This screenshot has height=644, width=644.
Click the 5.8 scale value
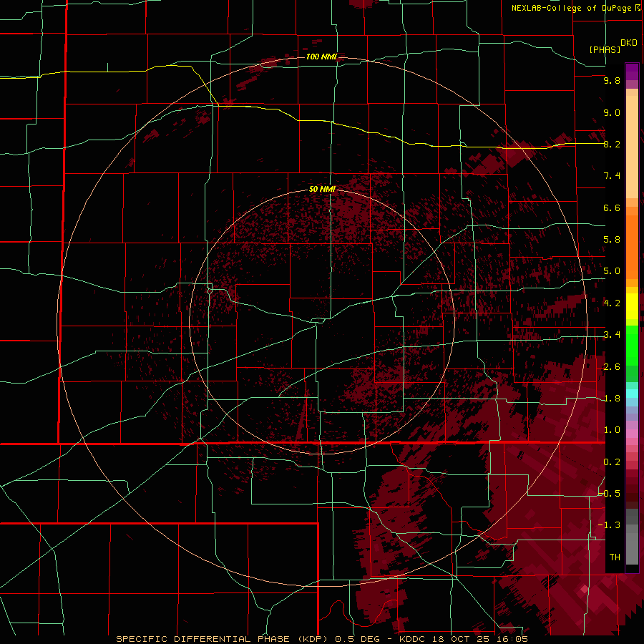[612, 240]
